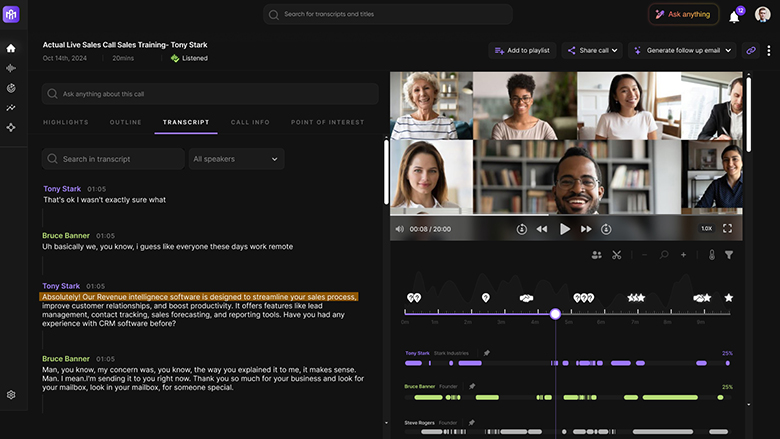Focus the global transcripts search field
The width and height of the screenshot is (780, 439).
(388, 14)
